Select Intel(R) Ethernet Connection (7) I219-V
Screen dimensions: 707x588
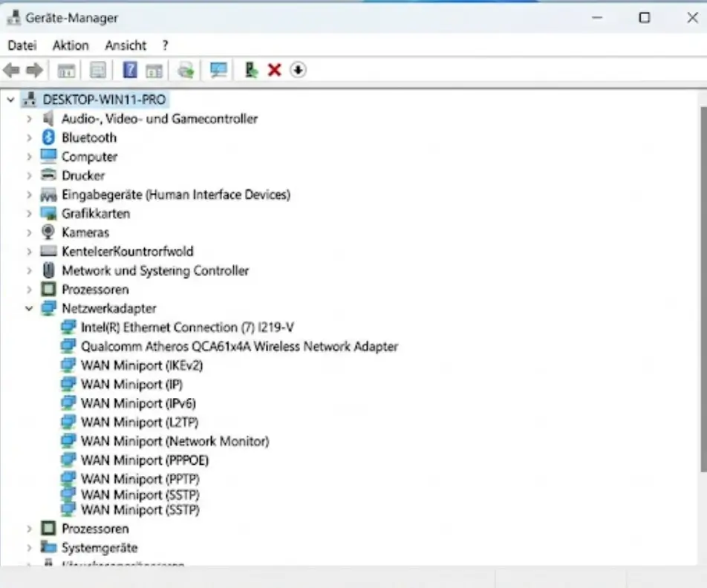[x=187, y=327]
